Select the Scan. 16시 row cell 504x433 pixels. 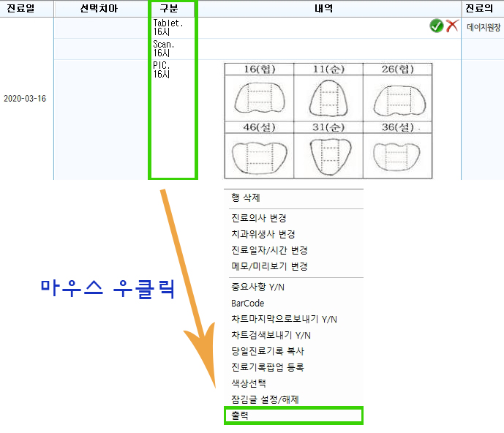[x=173, y=49]
